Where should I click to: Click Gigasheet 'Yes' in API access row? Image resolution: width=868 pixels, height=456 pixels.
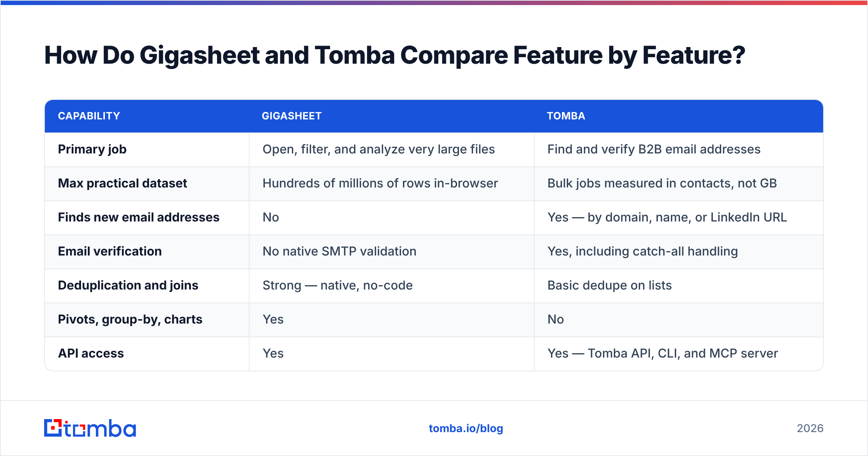click(x=273, y=354)
